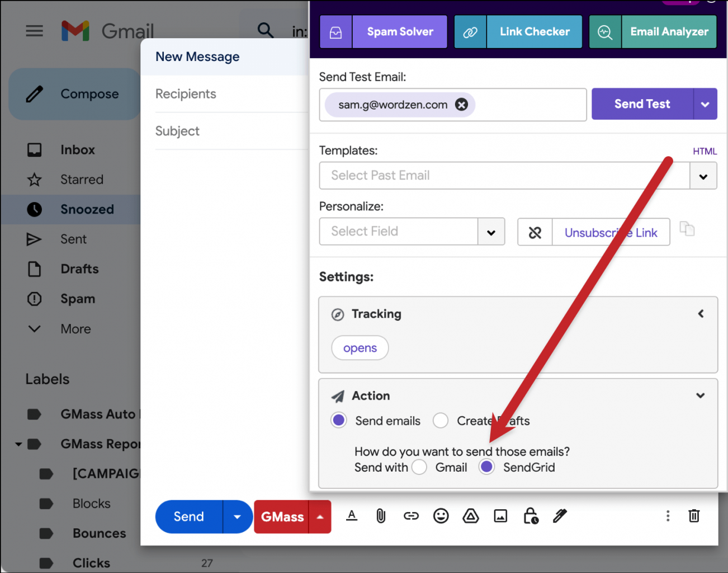The height and width of the screenshot is (573, 728).
Task: Click the Action paper plane icon
Action: pyautogui.click(x=338, y=396)
